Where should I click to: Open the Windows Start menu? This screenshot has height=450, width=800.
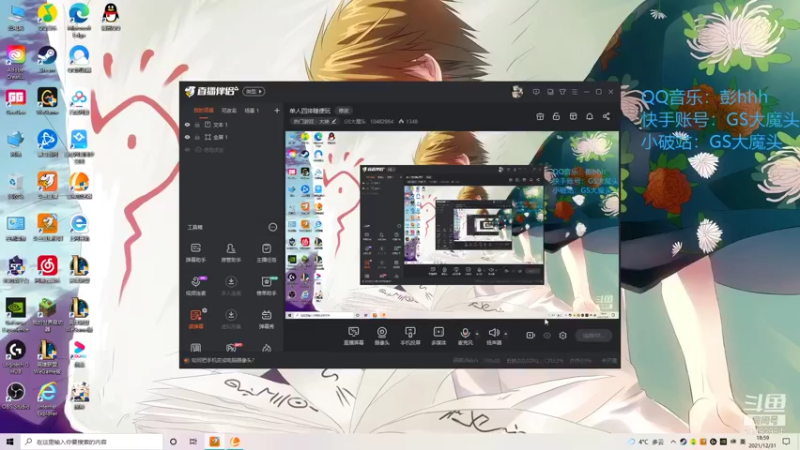[9, 441]
